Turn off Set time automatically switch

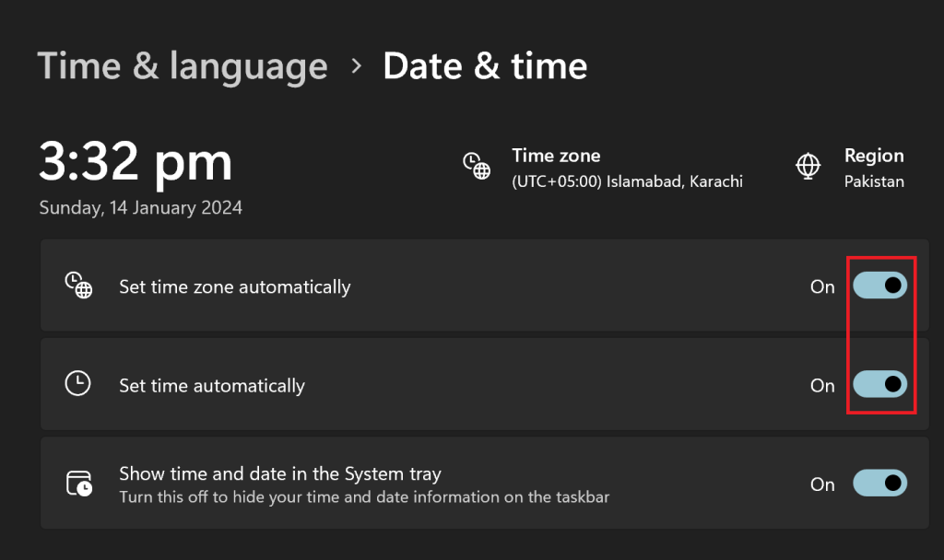click(x=879, y=384)
